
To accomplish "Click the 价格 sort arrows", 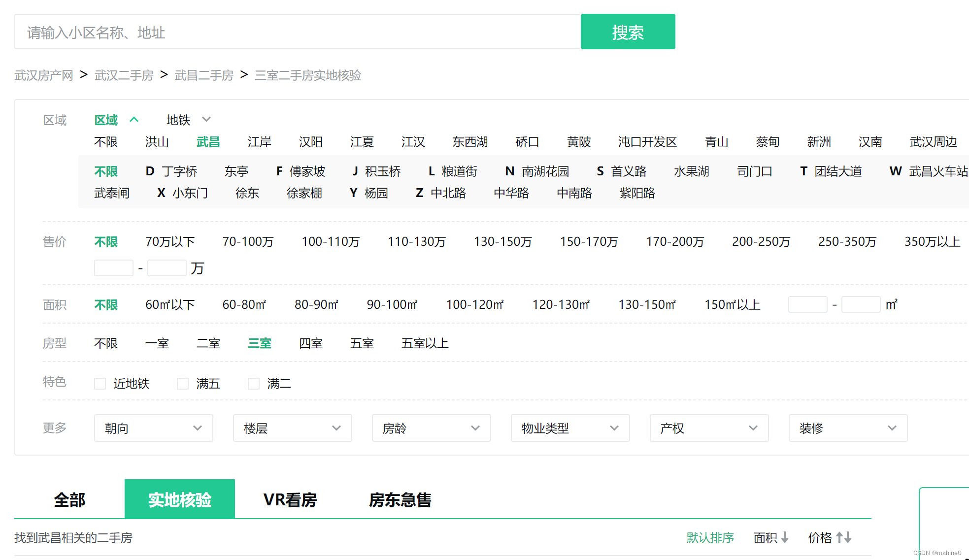I will (x=843, y=537).
